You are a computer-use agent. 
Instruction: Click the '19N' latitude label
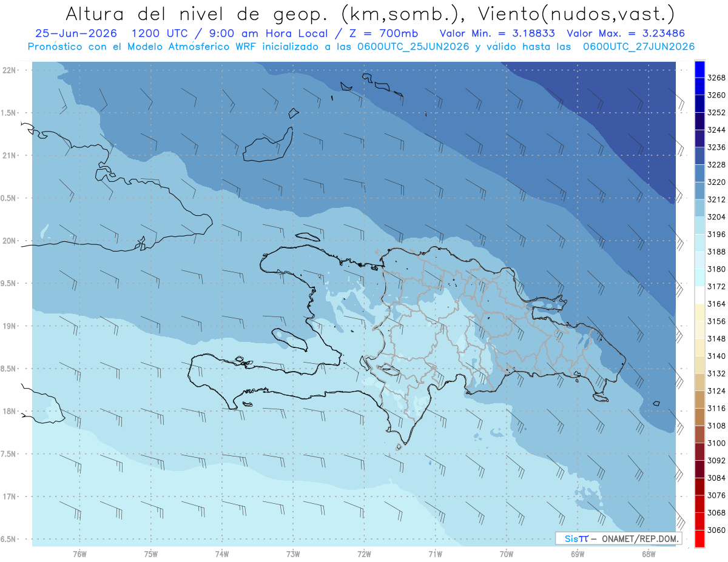coord(10,326)
